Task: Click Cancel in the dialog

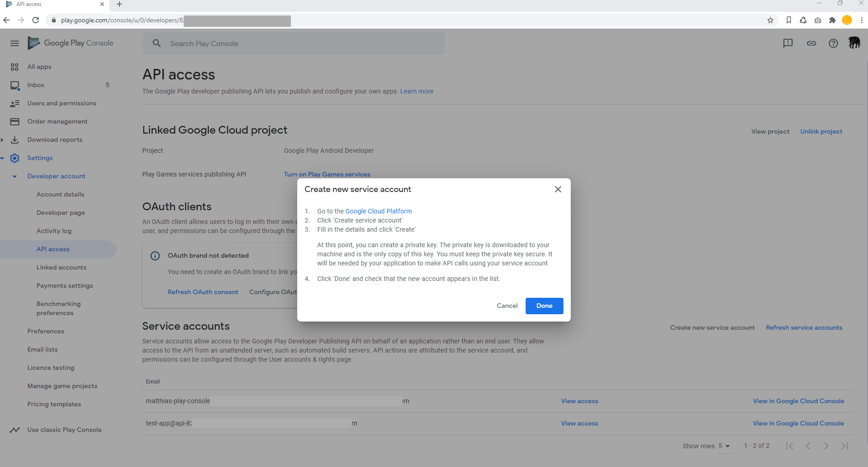Action: click(507, 306)
